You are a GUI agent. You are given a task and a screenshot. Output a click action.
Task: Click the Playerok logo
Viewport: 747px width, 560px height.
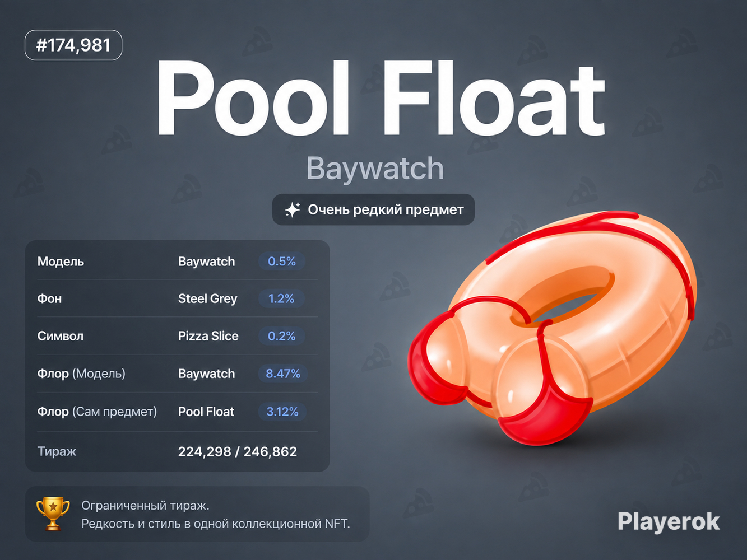pyautogui.click(x=668, y=521)
